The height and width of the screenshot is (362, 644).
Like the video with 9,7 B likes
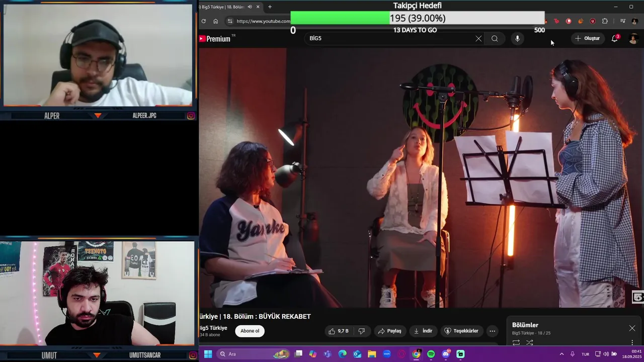coord(338,331)
